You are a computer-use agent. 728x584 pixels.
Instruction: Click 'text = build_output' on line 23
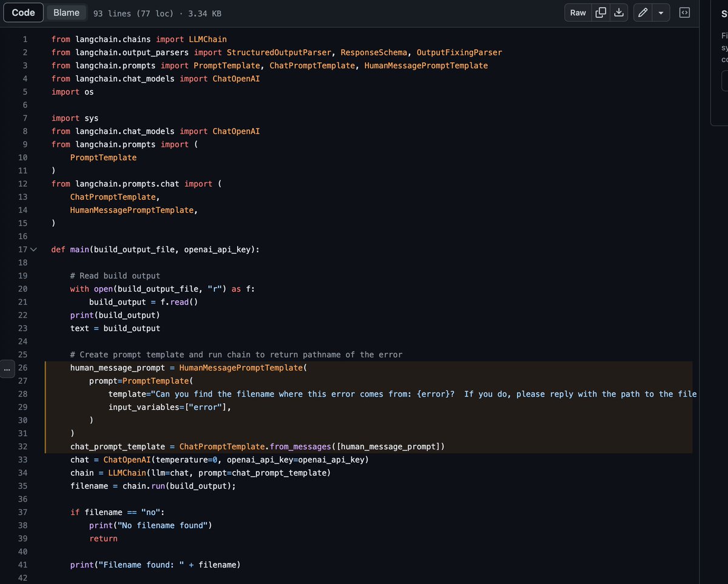(115, 328)
